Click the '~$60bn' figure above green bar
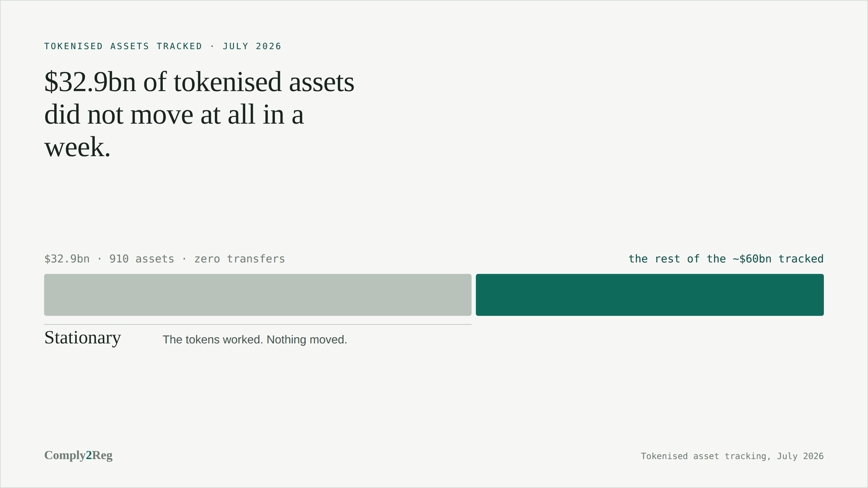Image resolution: width=868 pixels, height=488 pixels. point(752,259)
